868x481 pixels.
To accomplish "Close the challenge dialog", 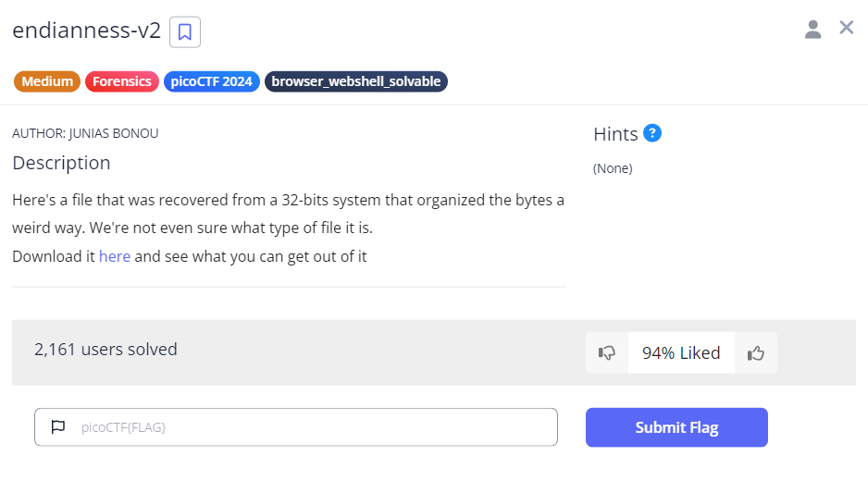I will [846, 28].
